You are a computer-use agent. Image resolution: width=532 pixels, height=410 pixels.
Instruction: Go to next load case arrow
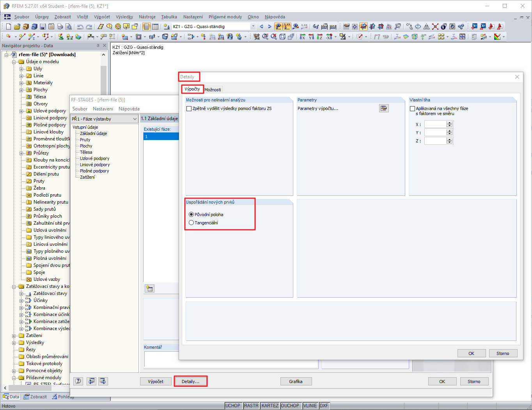[270, 27]
